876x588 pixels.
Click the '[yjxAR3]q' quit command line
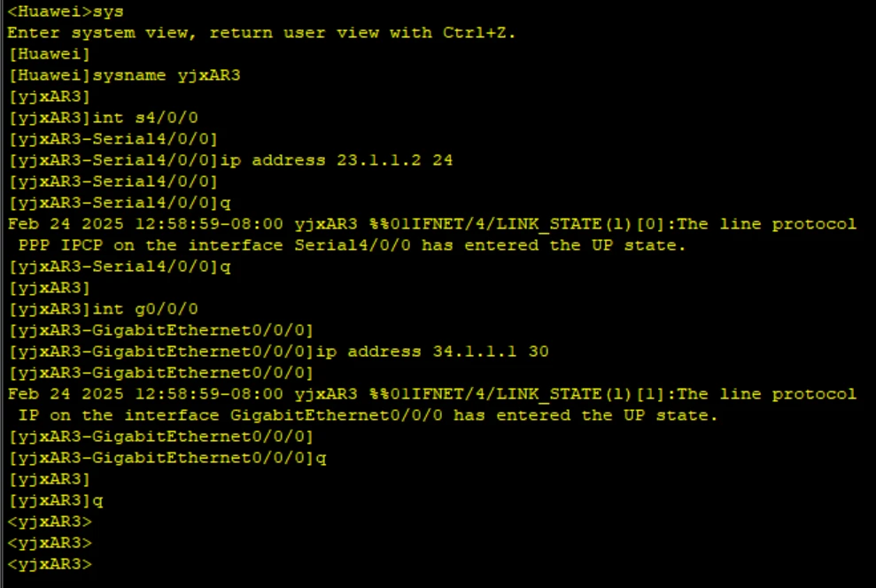pyautogui.click(x=55, y=500)
